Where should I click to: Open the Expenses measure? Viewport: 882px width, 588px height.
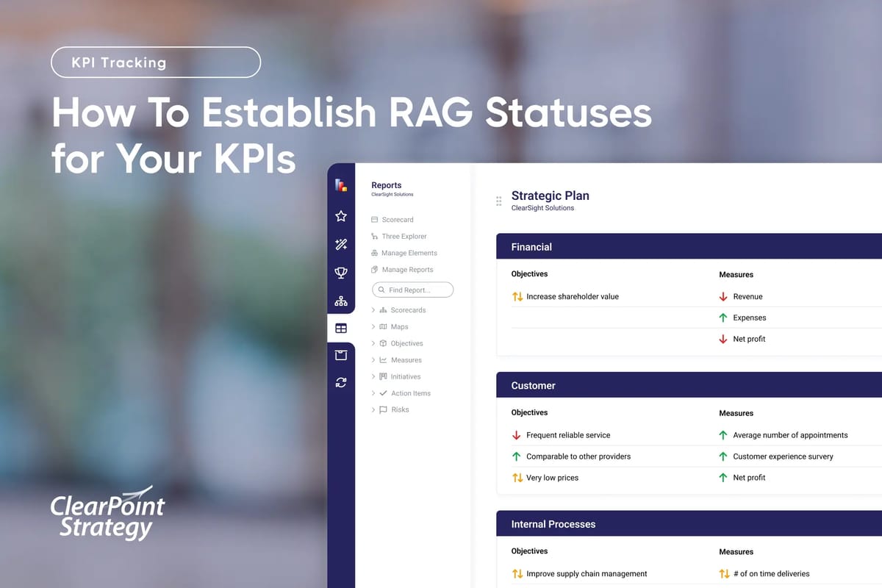750,318
